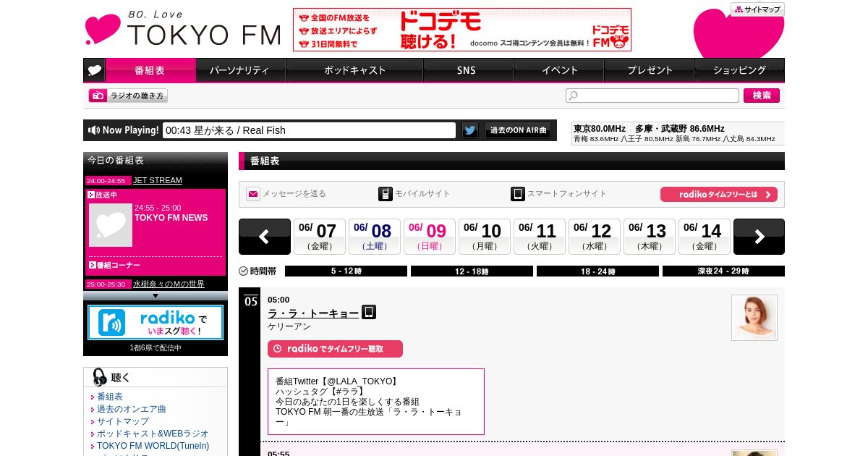868x456 pixels.
Task: Open 過去のON AIR曲 button
Action: click(518, 130)
